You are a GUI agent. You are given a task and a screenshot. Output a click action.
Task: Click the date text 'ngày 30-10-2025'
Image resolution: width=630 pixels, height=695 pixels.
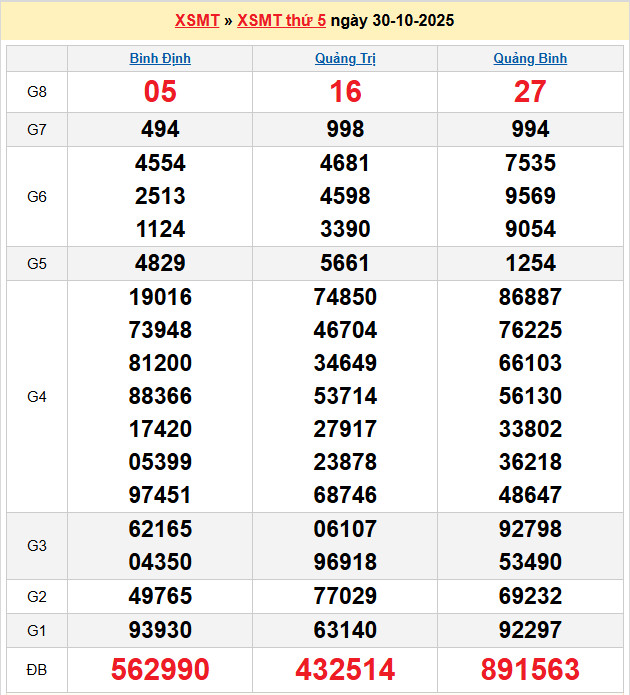[x=392, y=20]
